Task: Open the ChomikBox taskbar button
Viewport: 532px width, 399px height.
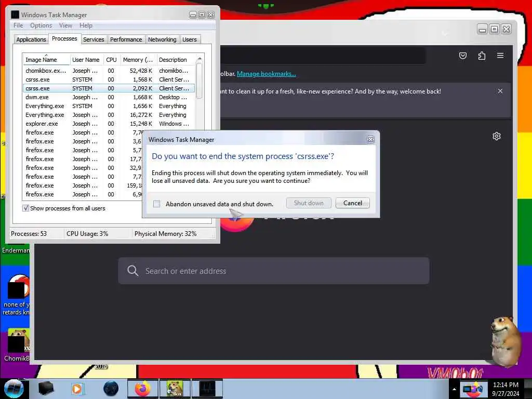Action: click(x=175, y=389)
